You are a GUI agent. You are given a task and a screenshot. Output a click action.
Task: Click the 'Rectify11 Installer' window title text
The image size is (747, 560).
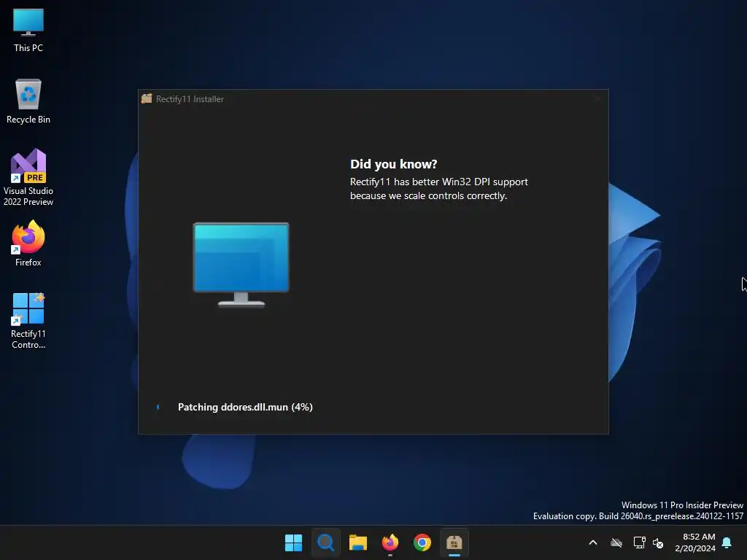coord(190,99)
